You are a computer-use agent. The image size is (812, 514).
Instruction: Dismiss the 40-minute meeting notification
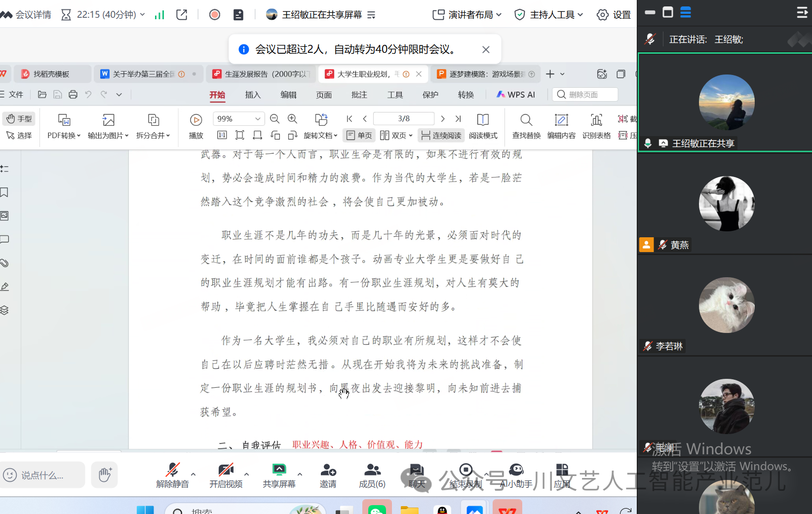(486, 49)
